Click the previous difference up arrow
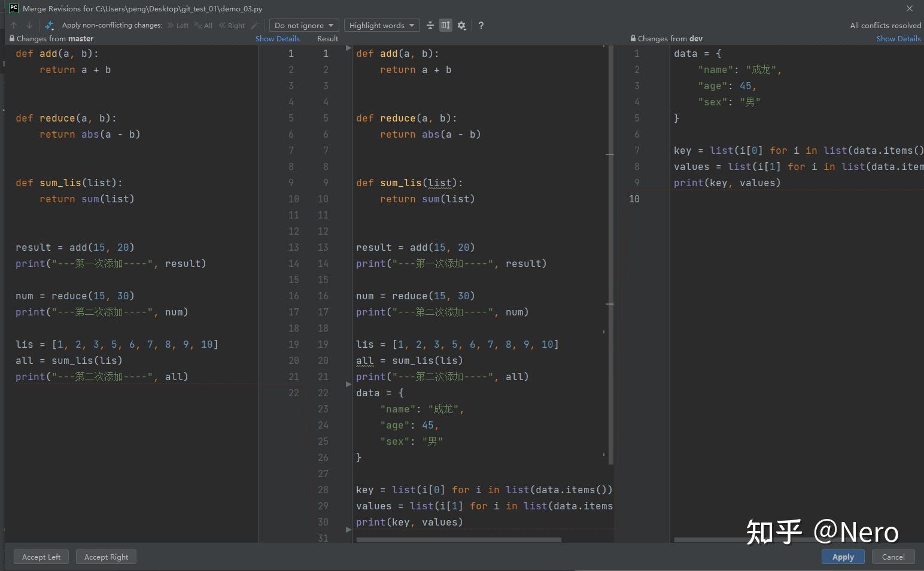 (14, 25)
